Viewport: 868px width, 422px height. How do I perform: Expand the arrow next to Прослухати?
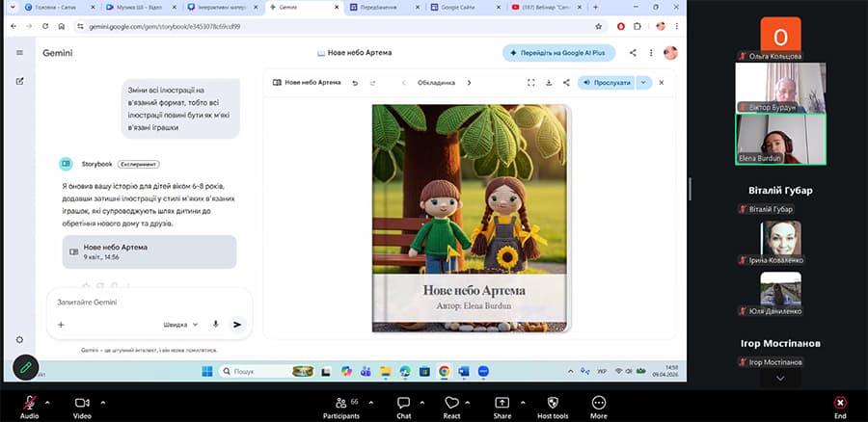pyautogui.click(x=644, y=83)
